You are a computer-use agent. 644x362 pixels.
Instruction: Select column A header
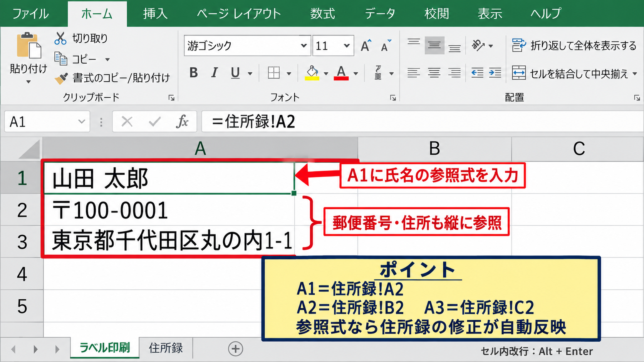pyautogui.click(x=200, y=149)
